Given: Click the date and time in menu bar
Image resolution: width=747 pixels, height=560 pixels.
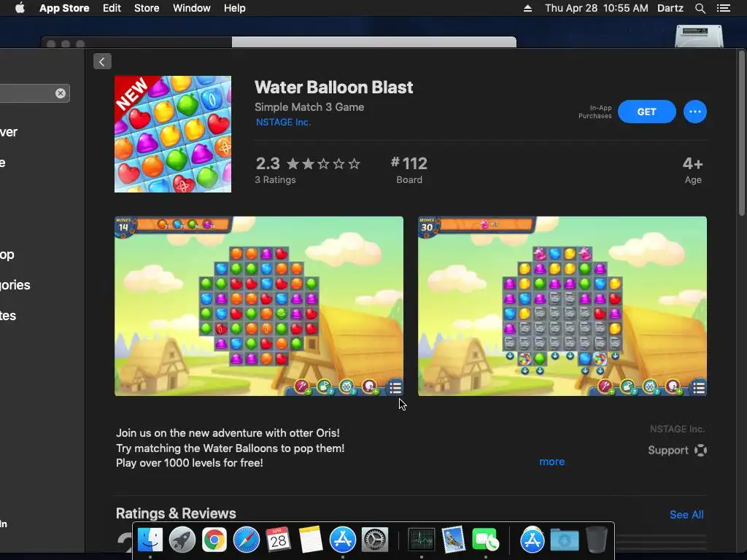Looking at the screenshot, I should click(597, 8).
